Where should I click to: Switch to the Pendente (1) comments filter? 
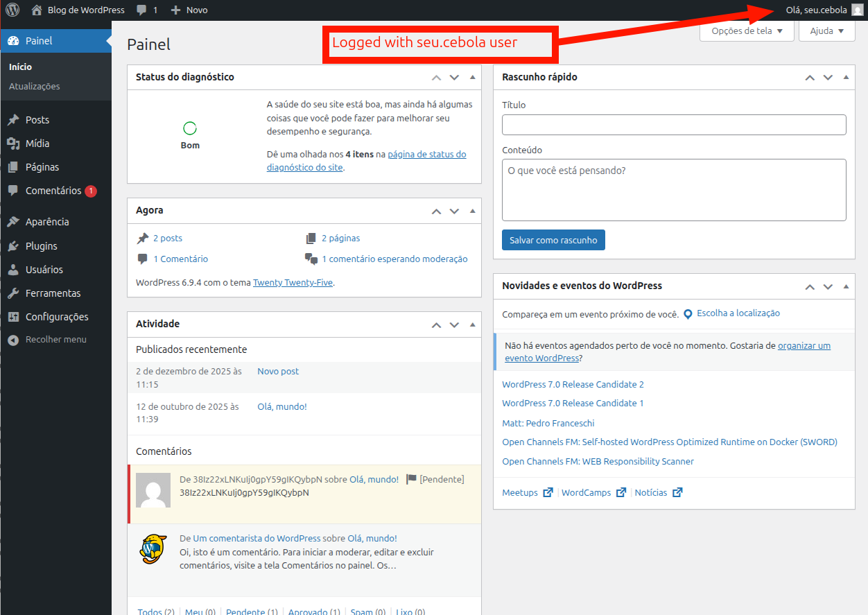click(251, 612)
